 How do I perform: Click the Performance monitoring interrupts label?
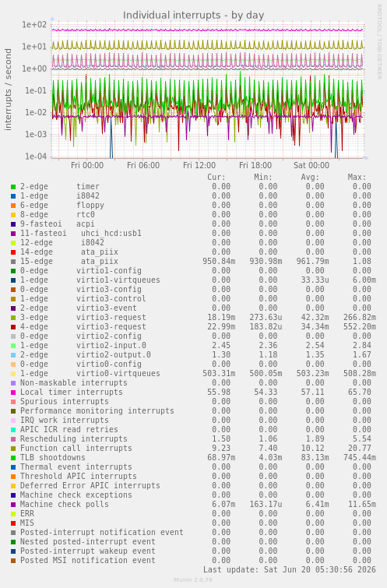[97, 411]
